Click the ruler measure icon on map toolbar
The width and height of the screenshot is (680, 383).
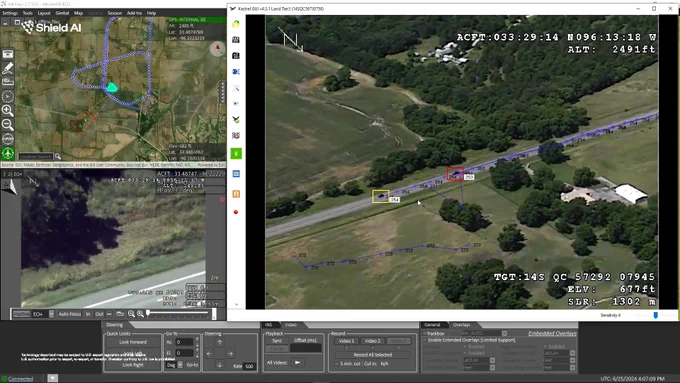8,82
